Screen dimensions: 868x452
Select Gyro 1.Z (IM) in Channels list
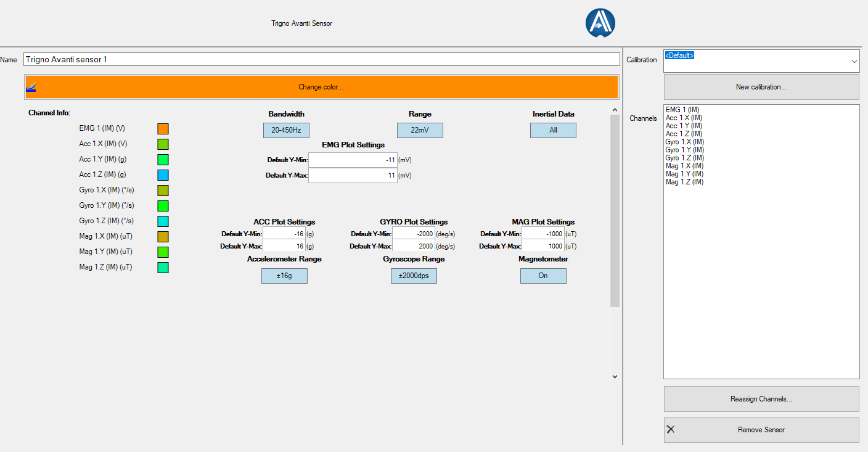pos(684,158)
